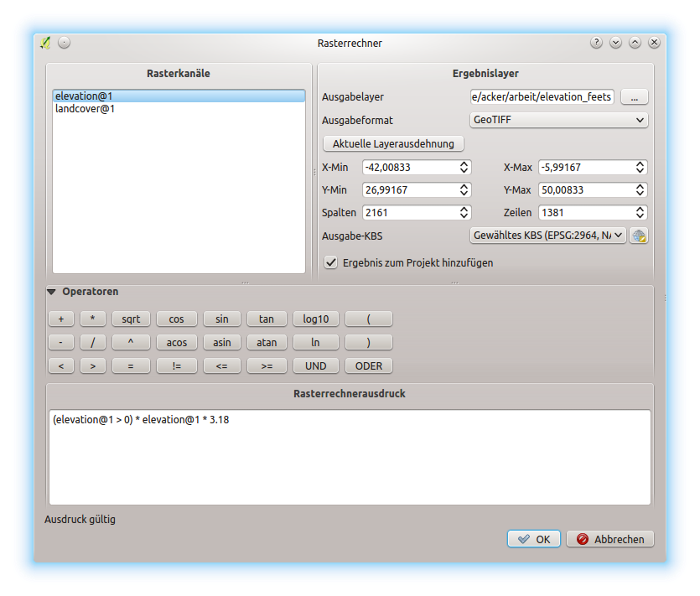Click the QGIS logo in title bar
This screenshot has height=596, width=700.
(x=45, y=43)
